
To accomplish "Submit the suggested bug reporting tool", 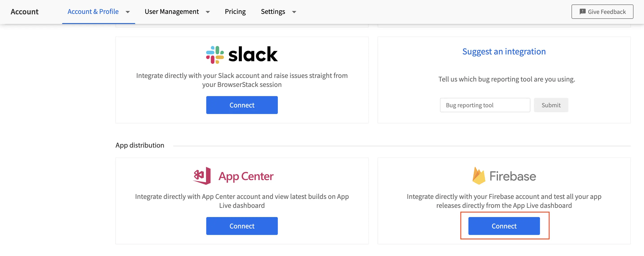I will [551, 105].
